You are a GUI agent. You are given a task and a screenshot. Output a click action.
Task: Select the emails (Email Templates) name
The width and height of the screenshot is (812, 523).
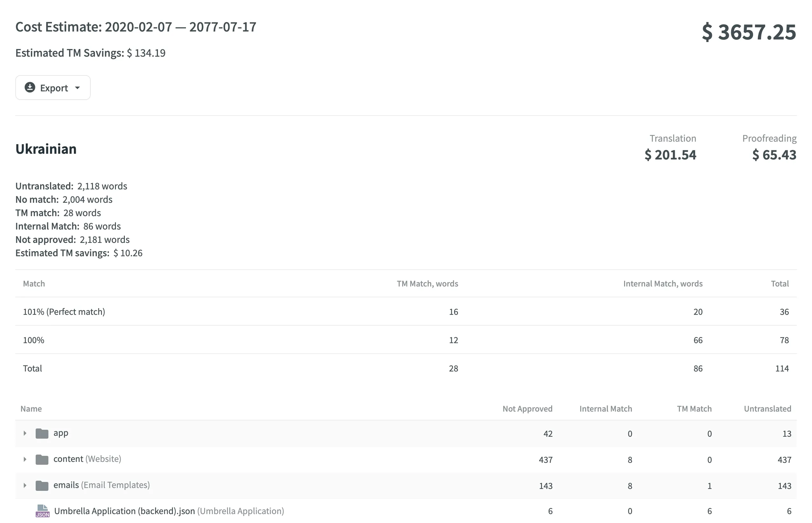102,485
